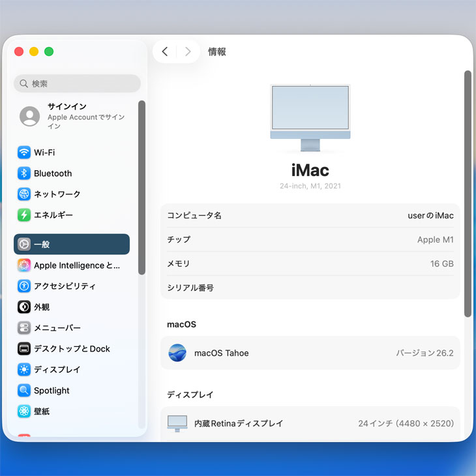Click the エネルギー lightning icon
This screenshot has width=476, height=476.
pos(24,215)
